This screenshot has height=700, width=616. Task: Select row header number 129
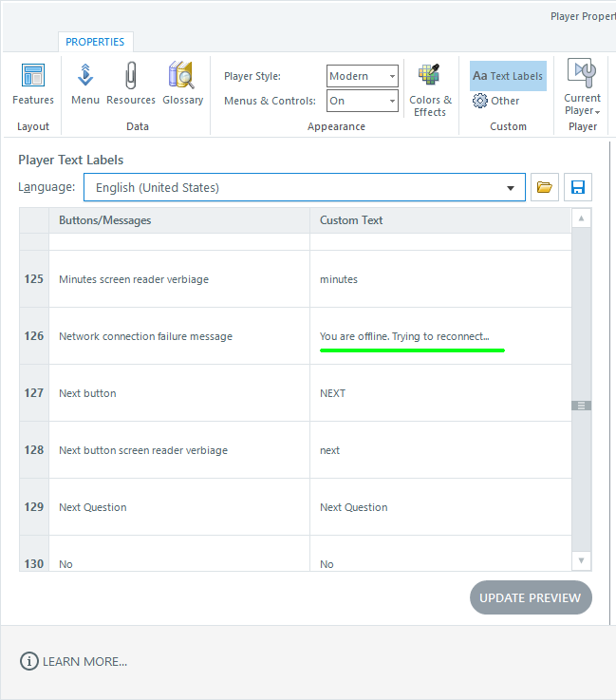coord(34,507)
